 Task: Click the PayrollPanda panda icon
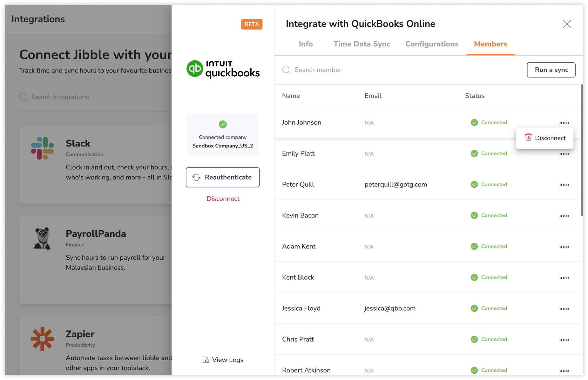(42, 238)
